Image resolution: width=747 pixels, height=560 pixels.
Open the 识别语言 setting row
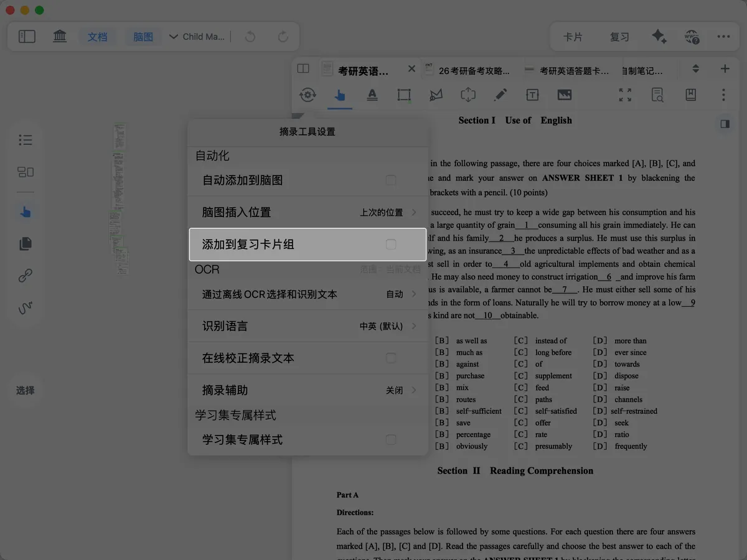308,326
